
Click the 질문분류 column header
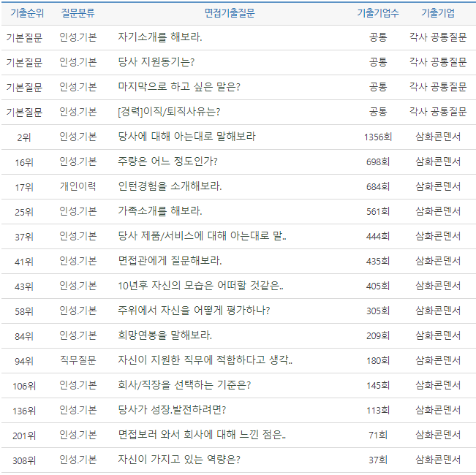tap(78, 13)
